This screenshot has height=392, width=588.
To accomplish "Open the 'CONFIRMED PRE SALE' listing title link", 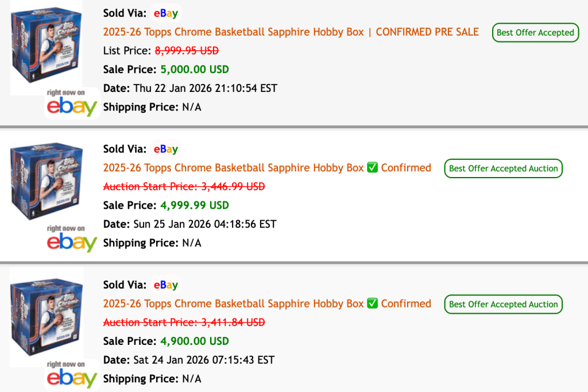I will tap(291, 32).
